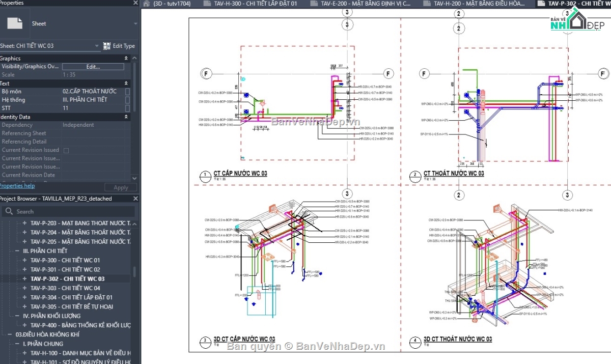Click the Visibility/Graphics Edit... button
This screenshot has height=364, width=611.
click(93, 67)
